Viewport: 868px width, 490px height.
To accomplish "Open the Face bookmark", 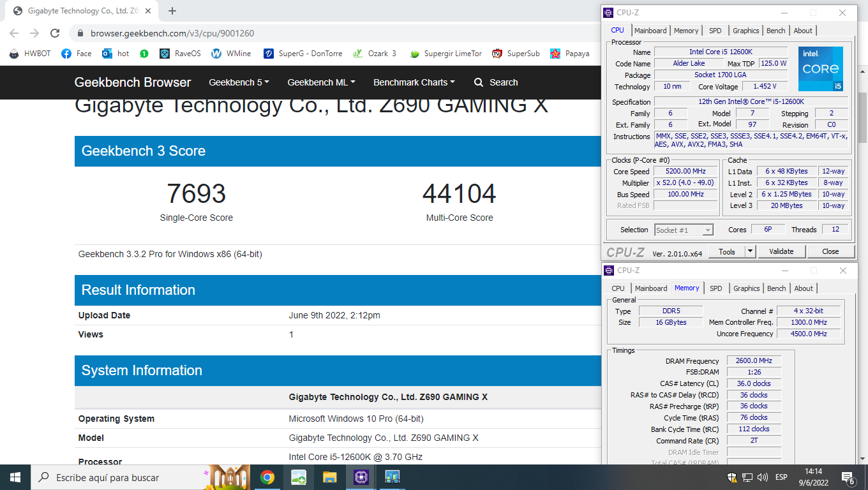I will [x=77, y=54].
